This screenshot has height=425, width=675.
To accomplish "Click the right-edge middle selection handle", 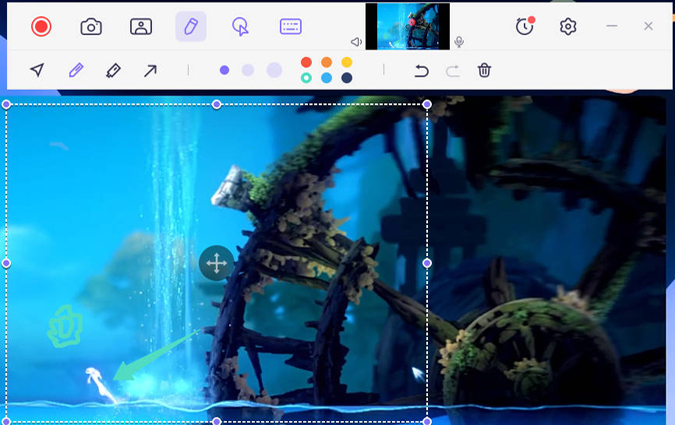I will pyautogui.click(x=427, y=263).
